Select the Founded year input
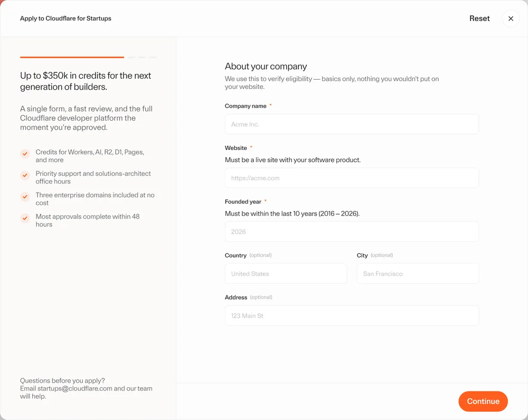 352,232
